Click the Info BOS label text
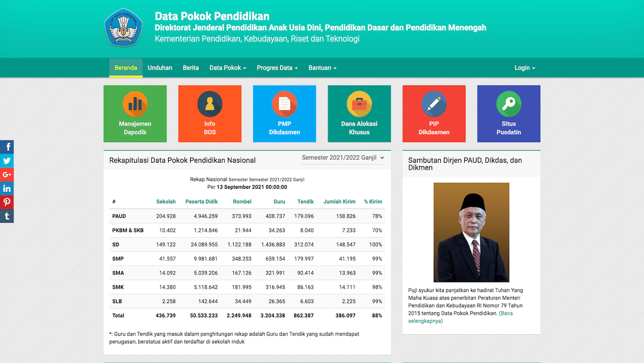 [x=210, y=128]
